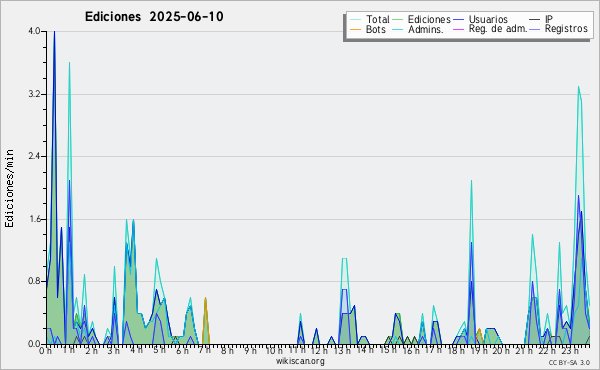This screenshot has width=600, height=370.
Task: Click the '16 h' x-axis label
Action: (410, 350)
